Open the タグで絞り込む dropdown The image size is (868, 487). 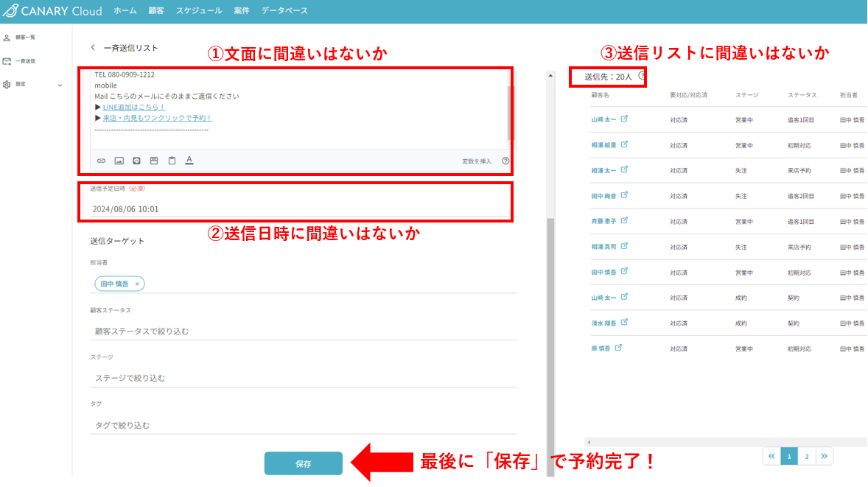coord(303,425)
